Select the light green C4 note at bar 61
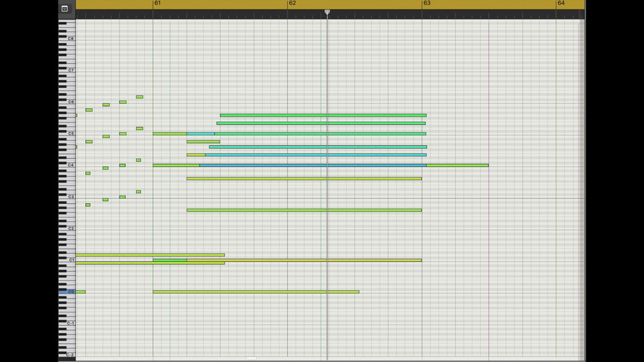The image size is (644, 362). coord(176,166)
